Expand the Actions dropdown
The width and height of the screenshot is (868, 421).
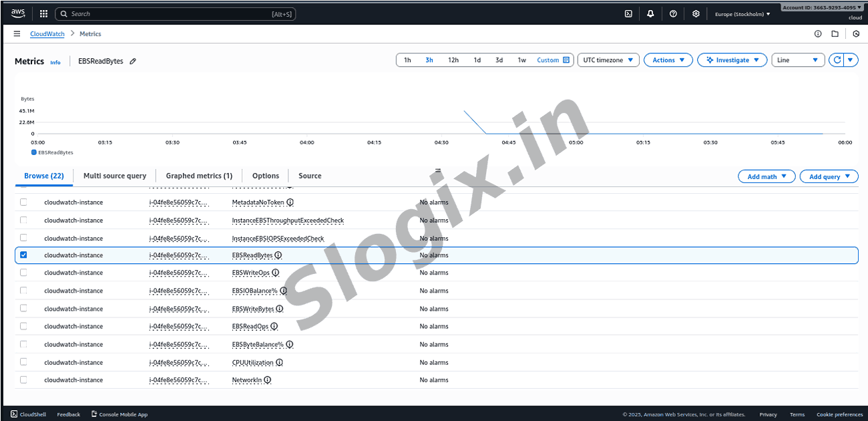[x=668, y=60]
